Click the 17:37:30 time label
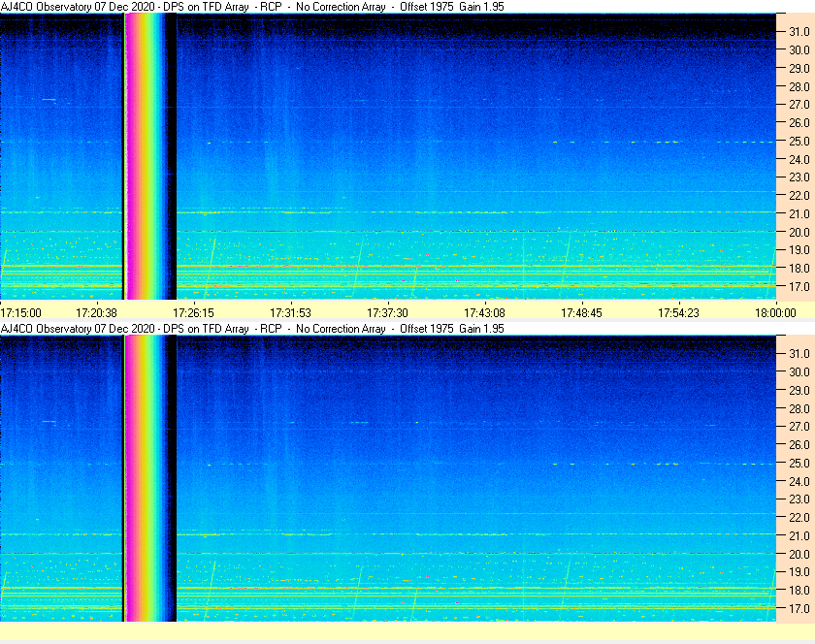The image size is (815, 644). tap(388, 313)
